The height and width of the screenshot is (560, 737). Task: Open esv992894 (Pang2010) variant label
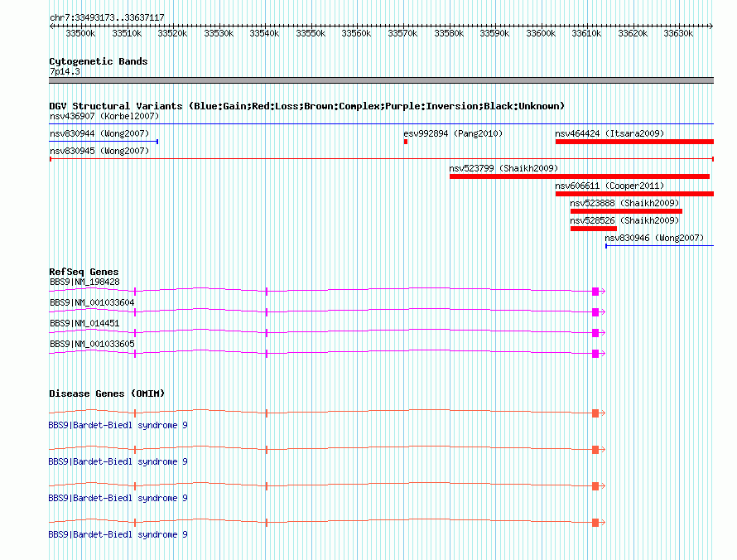click(453, 133)
